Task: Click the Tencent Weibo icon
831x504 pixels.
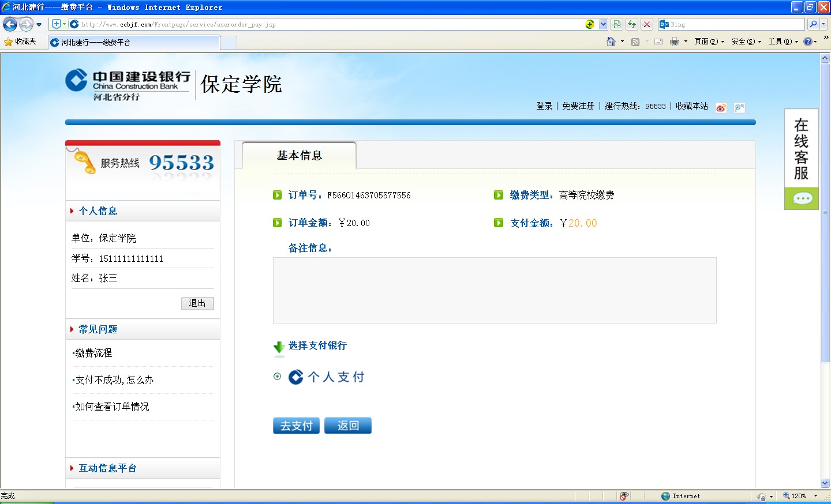Action: tap(739, 108)
